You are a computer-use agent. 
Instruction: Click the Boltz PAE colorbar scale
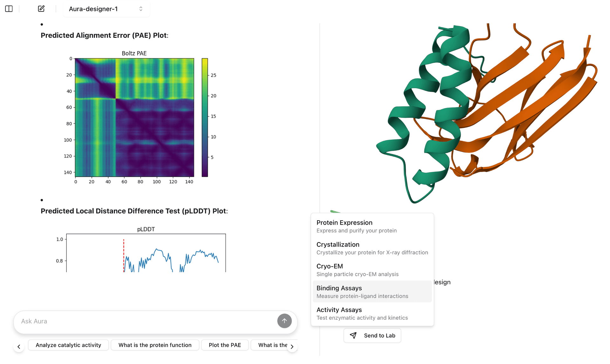(205, 116)
